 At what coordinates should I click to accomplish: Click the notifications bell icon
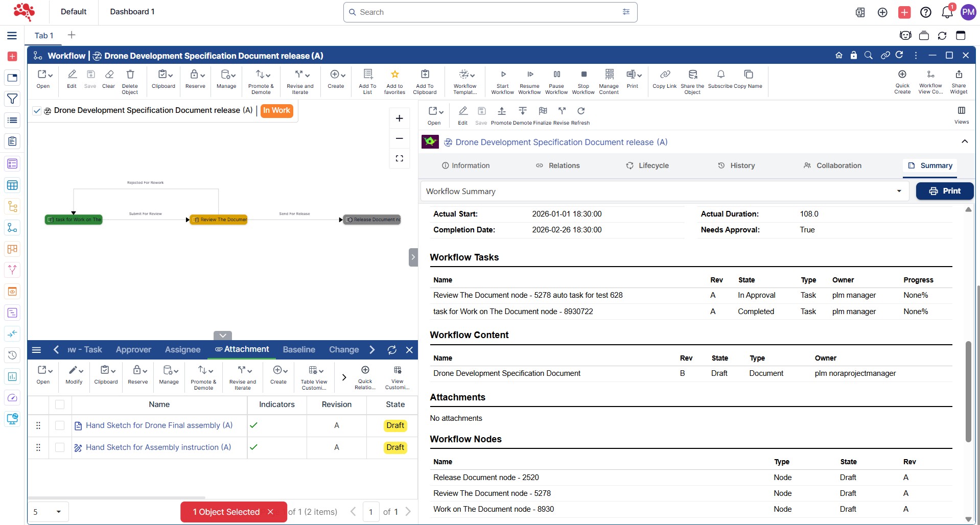(947, 12)
